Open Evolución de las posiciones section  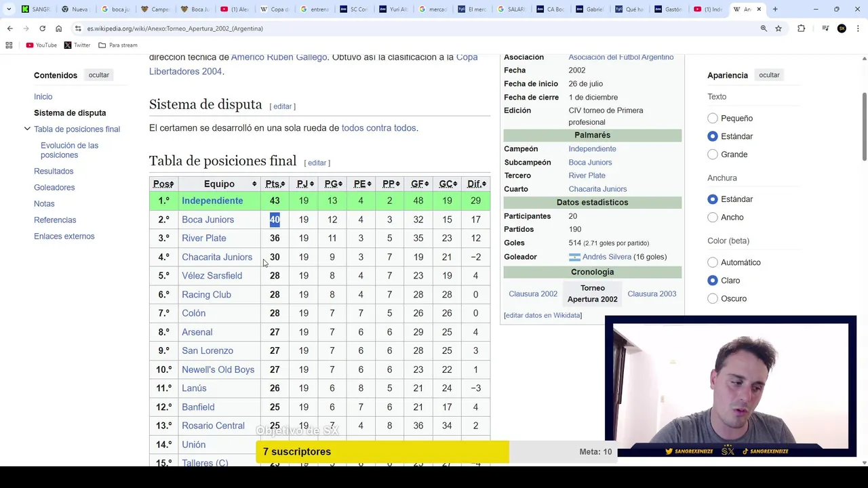click(x=69, y=150)
